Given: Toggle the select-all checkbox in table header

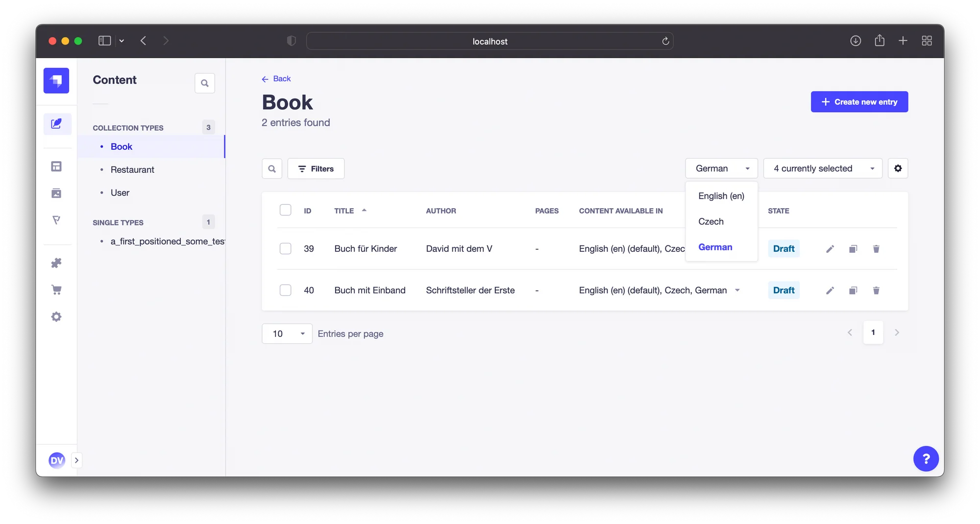Looking at the screenshot, I should coord(285,210).
